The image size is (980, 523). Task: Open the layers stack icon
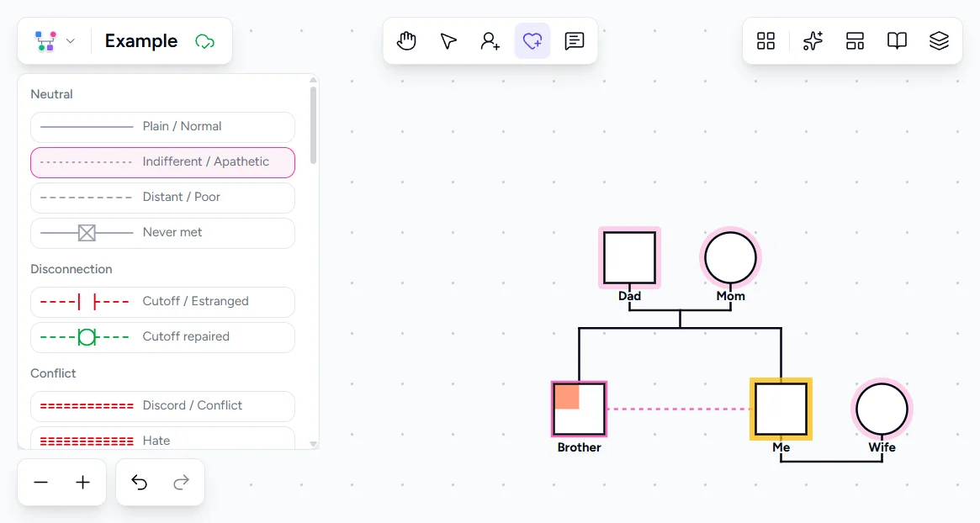click(x=939, y=41)
